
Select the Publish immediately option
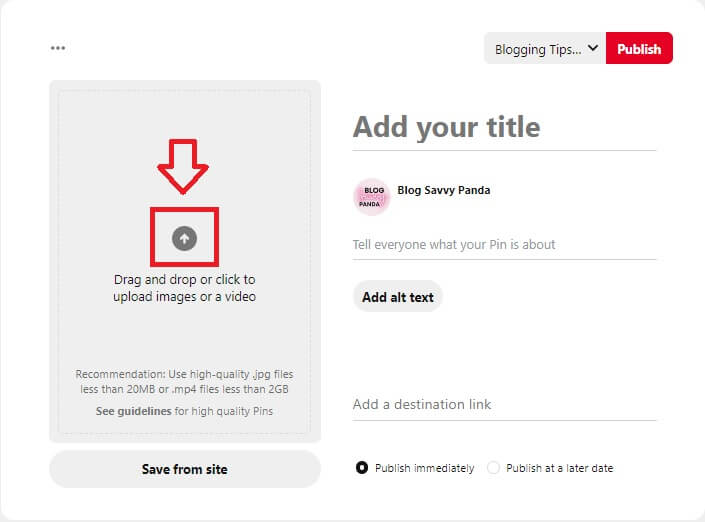pos(362,467)
